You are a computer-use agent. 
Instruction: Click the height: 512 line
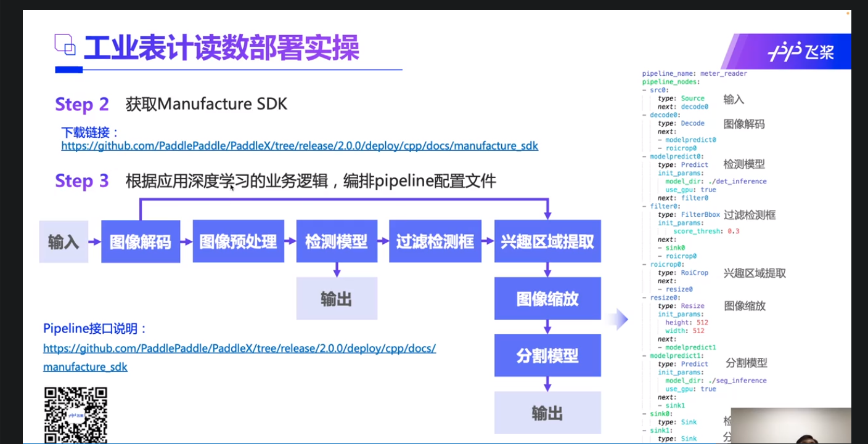687,323
